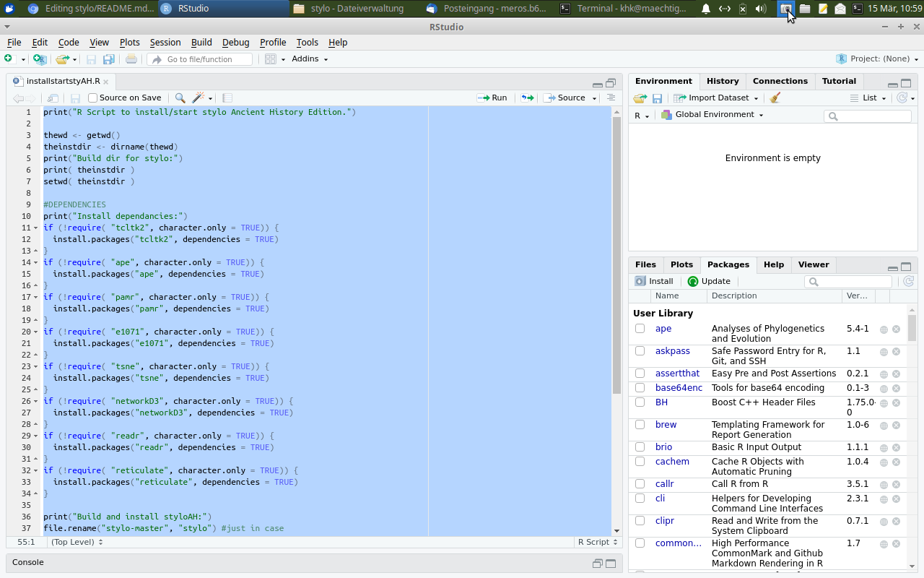Screen dimensions: 924x578
Task: Click the workspace panes grid icon
Action: [271, 59]
